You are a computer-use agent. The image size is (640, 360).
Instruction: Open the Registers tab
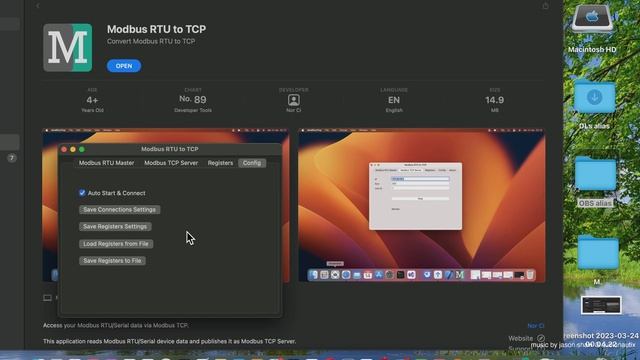pos(220,163)
